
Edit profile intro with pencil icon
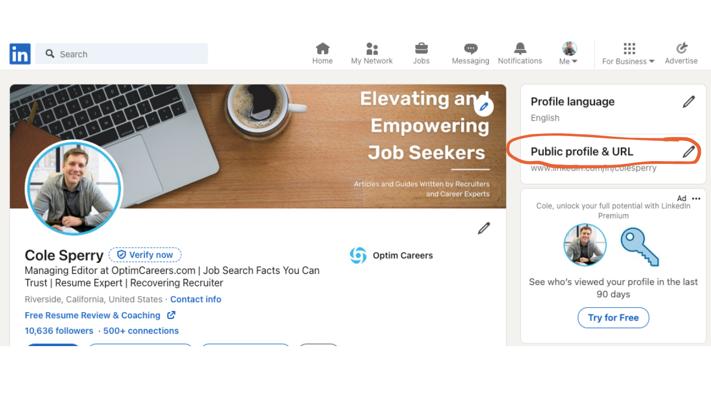coord(484,228)
